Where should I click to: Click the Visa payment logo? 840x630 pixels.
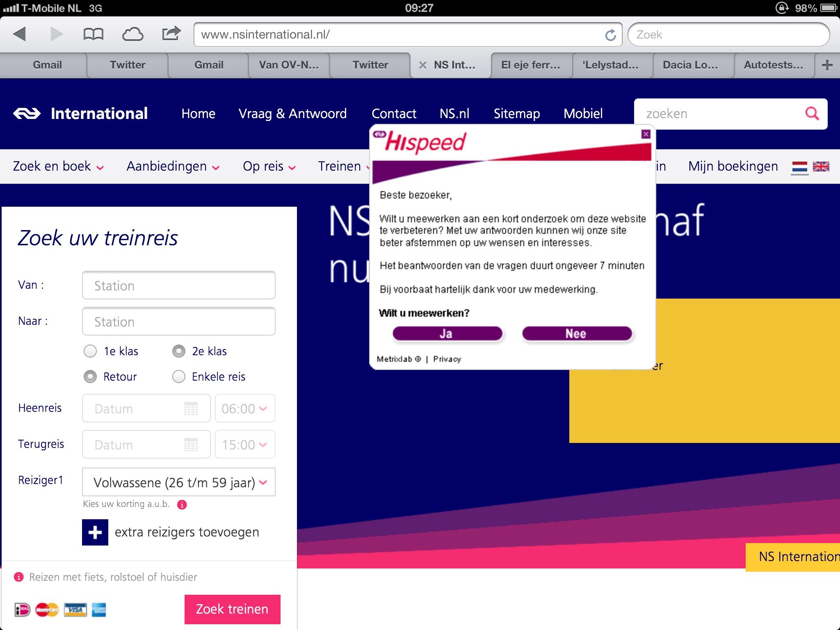(75, 610)
